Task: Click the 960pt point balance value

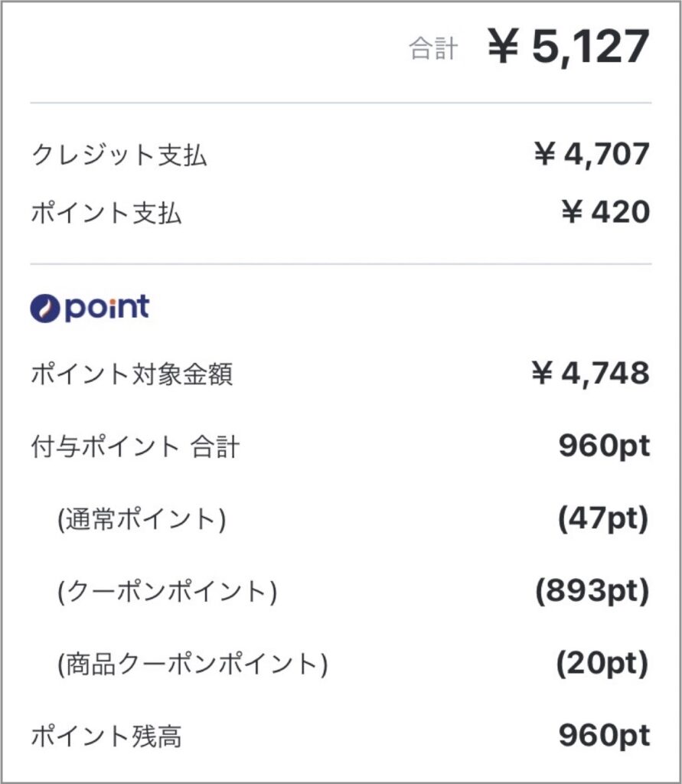Action: 605,736
